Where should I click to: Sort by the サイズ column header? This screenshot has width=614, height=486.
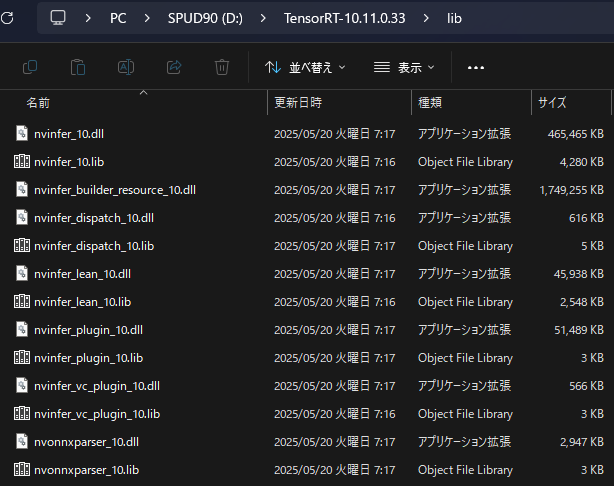click(x=552, y=103)
